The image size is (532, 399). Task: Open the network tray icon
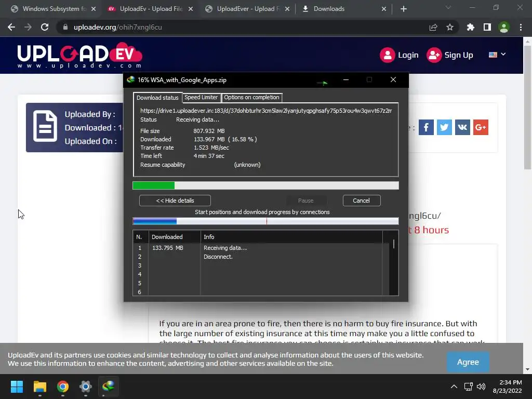pos(469,387)
